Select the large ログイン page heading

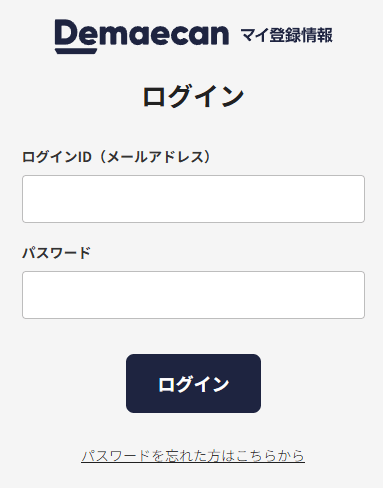[x=193, y=96]
